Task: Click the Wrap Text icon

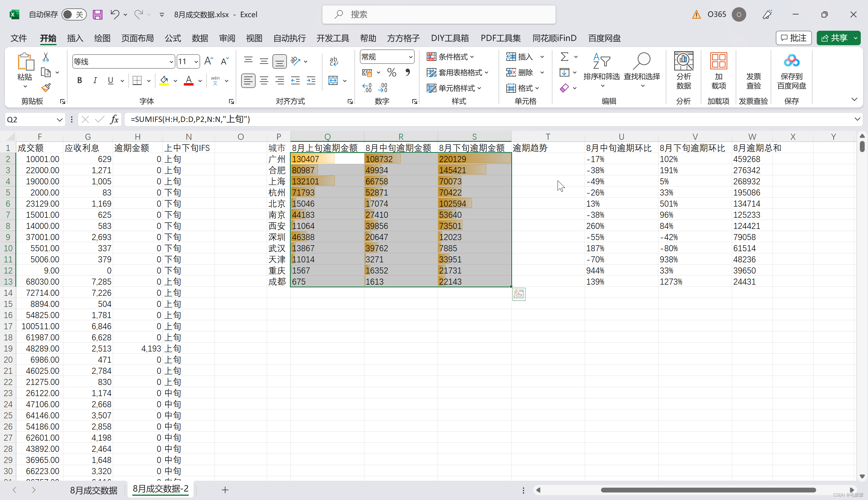Action: click(x=334, y=61)
